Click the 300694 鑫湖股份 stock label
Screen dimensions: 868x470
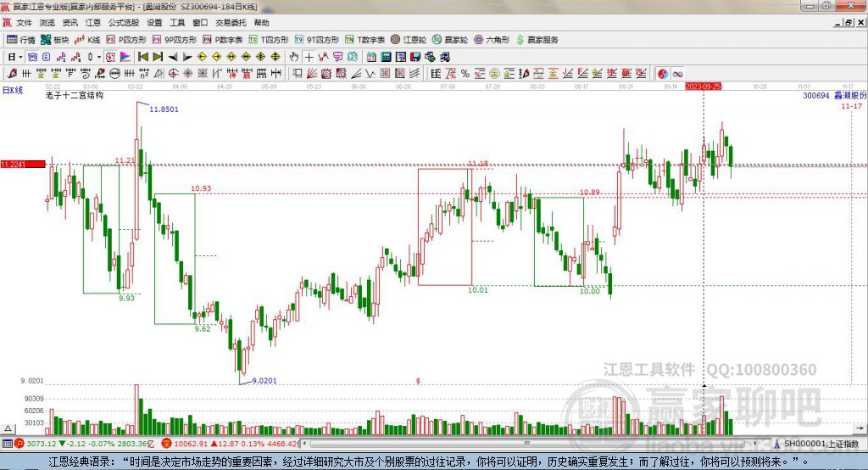point(835,96)
